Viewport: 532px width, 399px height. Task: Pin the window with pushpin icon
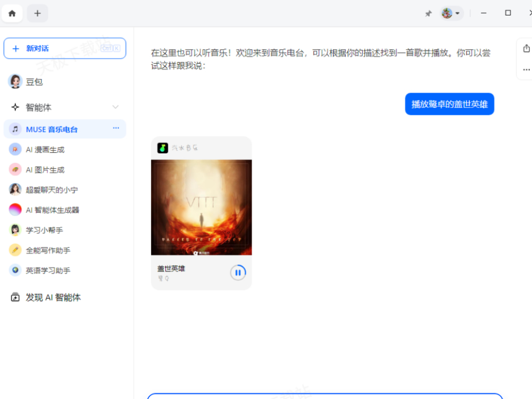pos(428,14)
